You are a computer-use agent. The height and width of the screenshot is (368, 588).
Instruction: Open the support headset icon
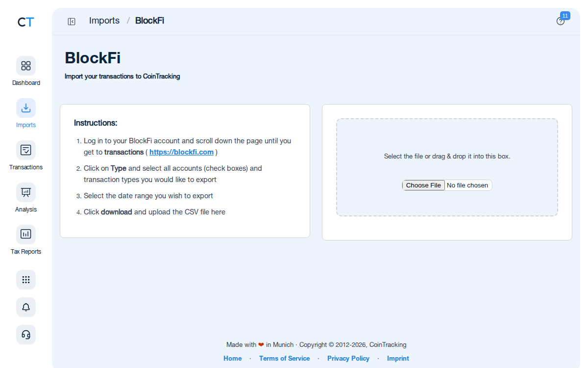click(26, 335)
